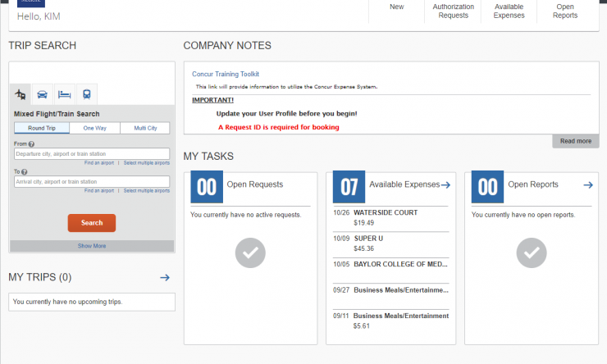Open Available Expenses in top bar

(509, 11)
